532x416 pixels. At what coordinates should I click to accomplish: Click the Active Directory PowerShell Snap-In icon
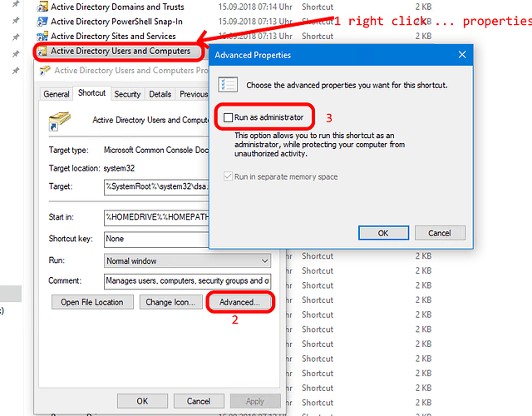click(x=42, y=22)
